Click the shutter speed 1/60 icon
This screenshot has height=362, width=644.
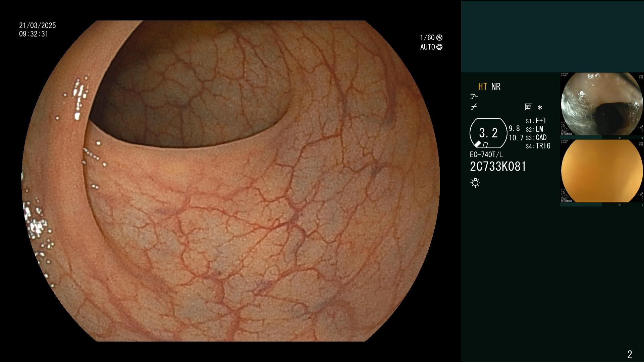[439, 38]
